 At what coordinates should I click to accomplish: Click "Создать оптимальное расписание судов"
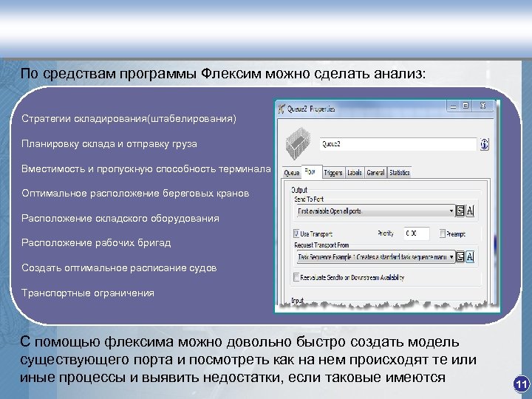(x=119, y=268)
